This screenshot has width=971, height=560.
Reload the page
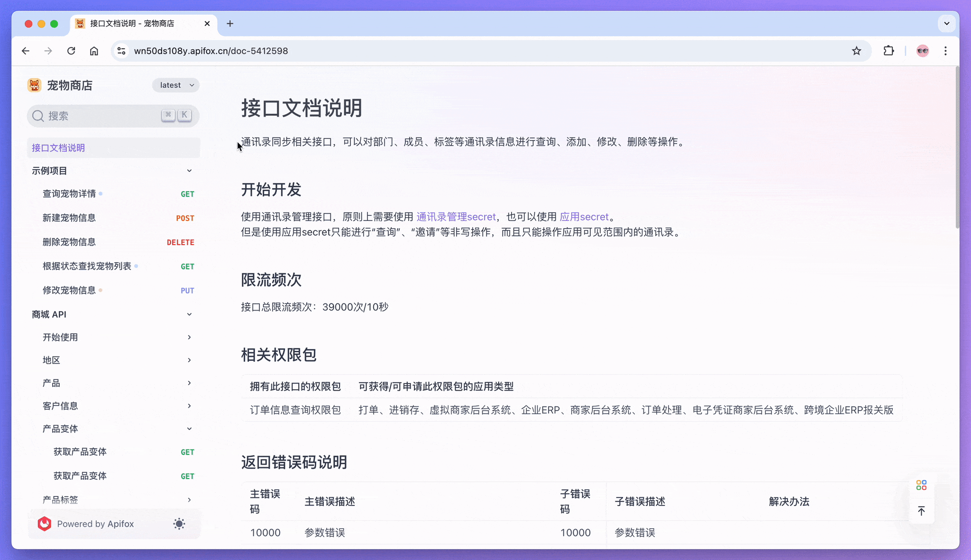click(71, 51)
